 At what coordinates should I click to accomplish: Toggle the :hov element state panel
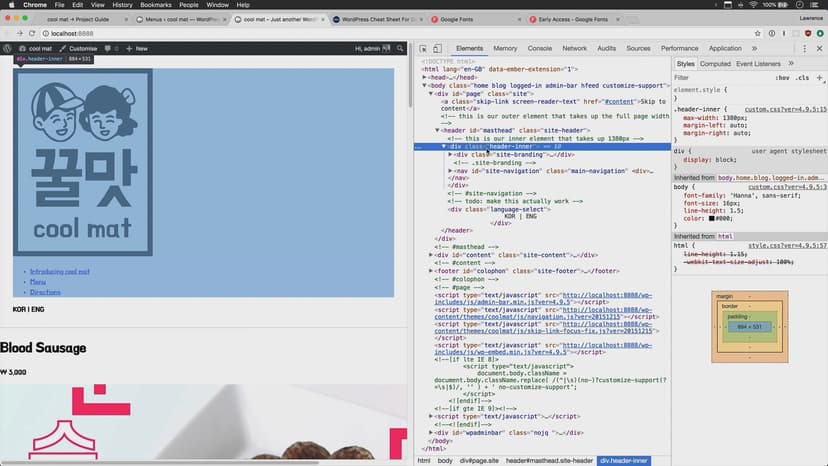pyautogui.click(x=783, y=77)
